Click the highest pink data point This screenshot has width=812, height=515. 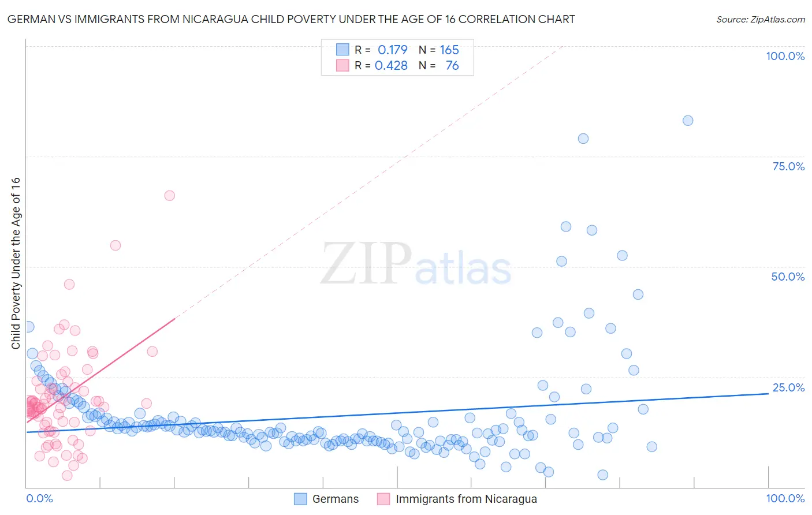(x=169, y=196)
